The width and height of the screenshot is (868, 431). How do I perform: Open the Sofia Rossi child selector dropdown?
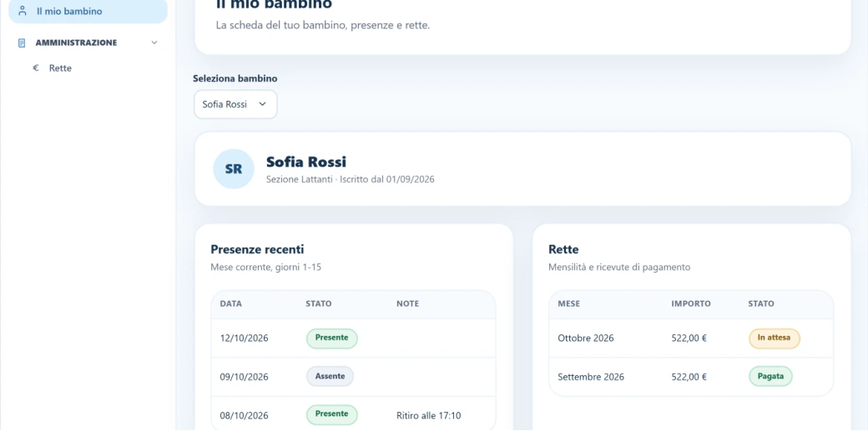tap(235, 104)
